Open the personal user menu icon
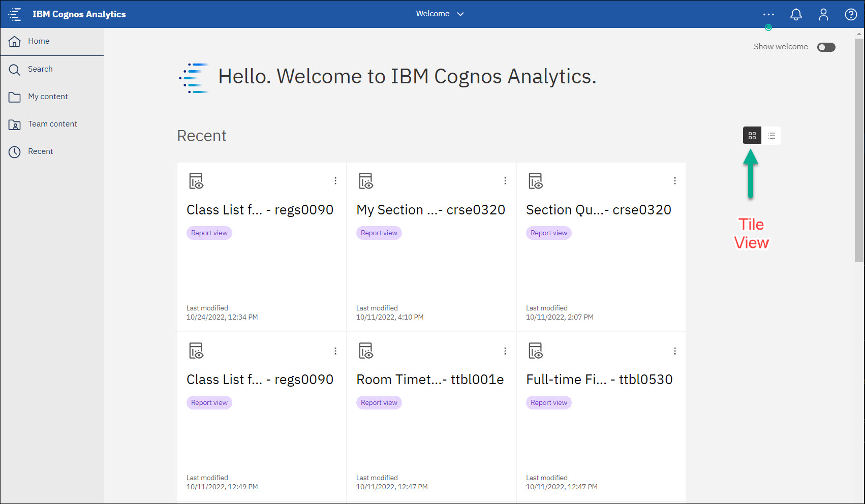Screen dimensions: 865x504 point(823,14)
